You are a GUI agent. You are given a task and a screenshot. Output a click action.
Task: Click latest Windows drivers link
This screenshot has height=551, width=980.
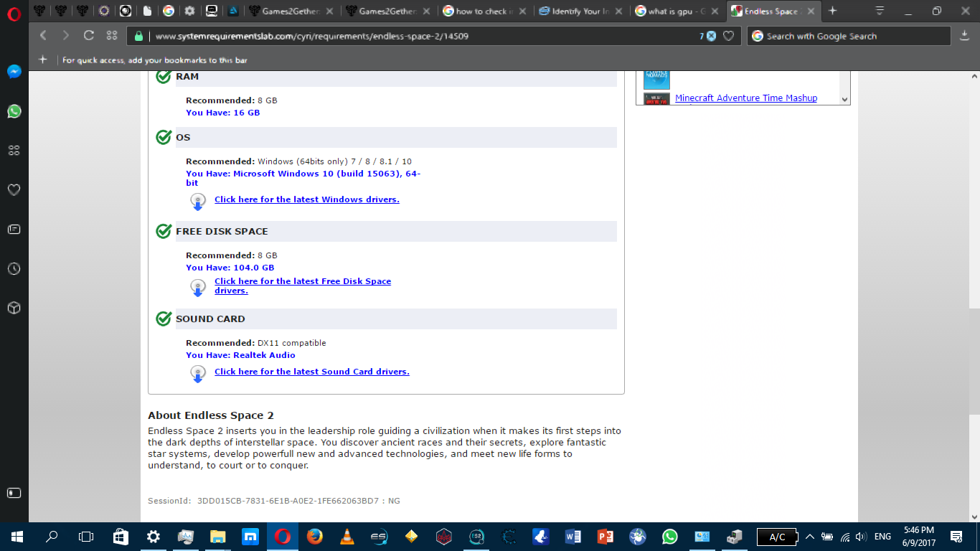pyautogui.click(x=307, y=199)
